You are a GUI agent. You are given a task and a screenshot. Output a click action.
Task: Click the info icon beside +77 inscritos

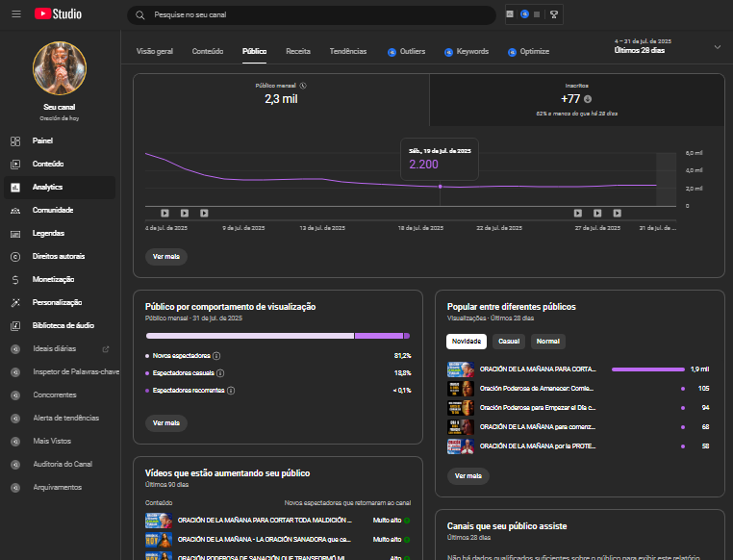pyautogui.click(x=588, y=99)
